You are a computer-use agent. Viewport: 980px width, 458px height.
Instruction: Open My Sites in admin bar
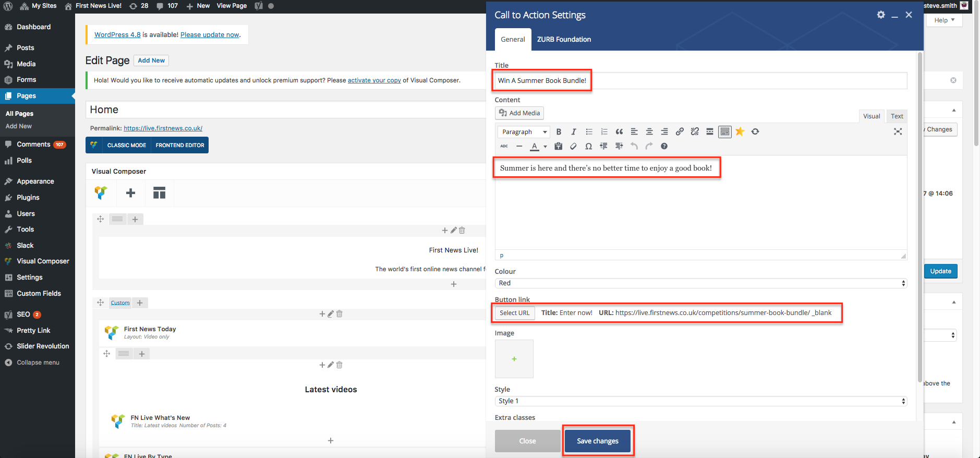38,6
